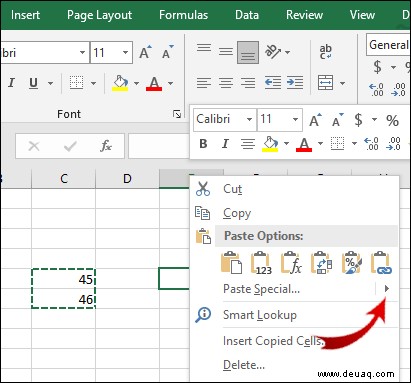This screenshot has width=411, height=383.
Task: Choose Paste Values (123) option
Action: [x=261, y=263]
